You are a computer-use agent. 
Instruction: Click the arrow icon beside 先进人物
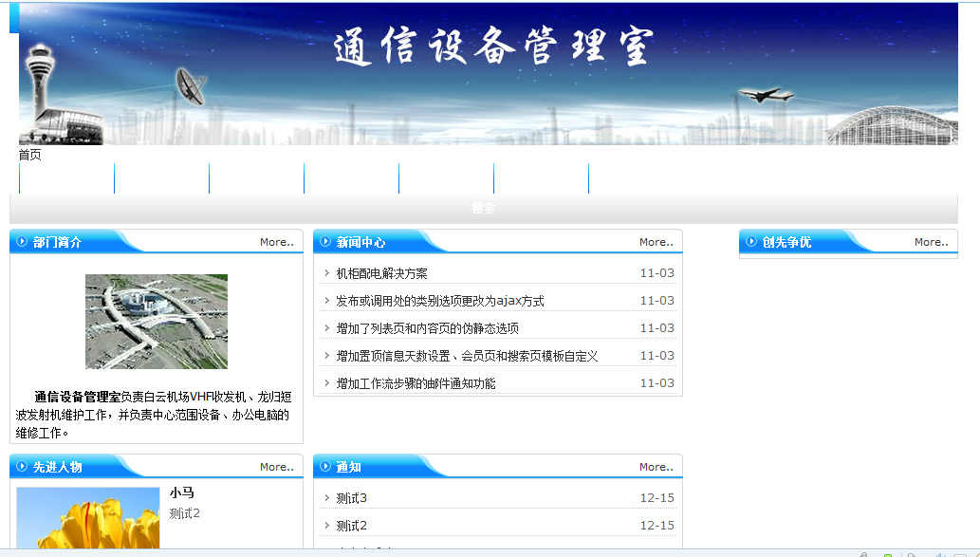coord(21,467)
